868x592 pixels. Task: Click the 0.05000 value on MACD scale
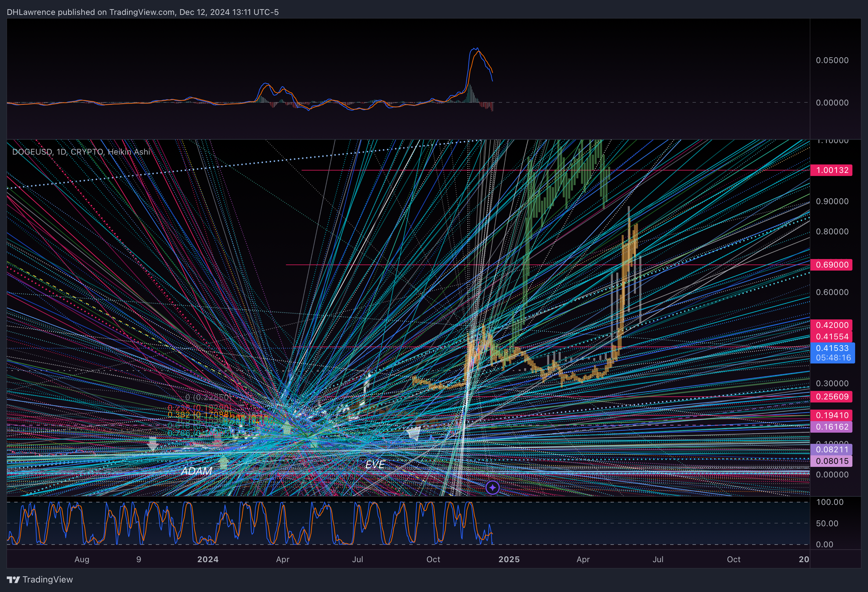pyautogui.click(x=832, y=60)
